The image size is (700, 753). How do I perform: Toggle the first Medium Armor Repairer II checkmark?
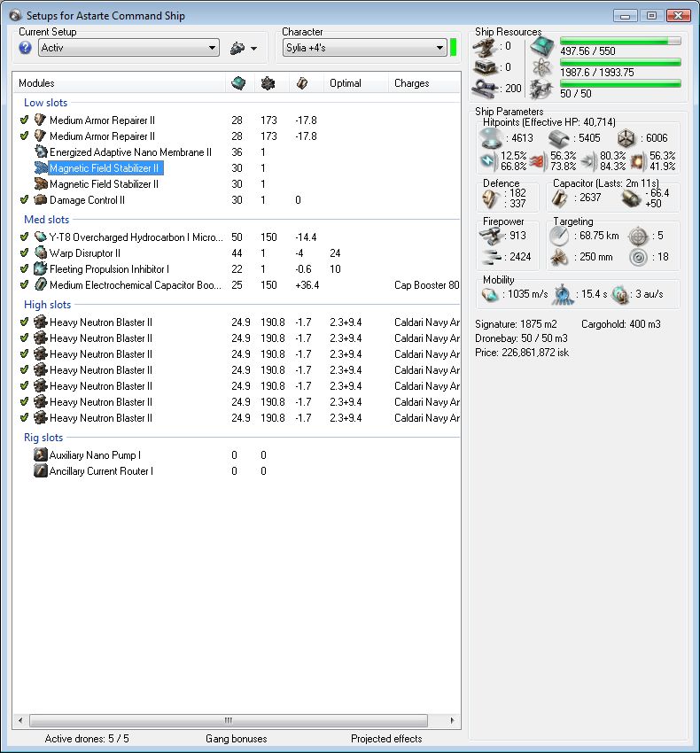coord(24,120)
